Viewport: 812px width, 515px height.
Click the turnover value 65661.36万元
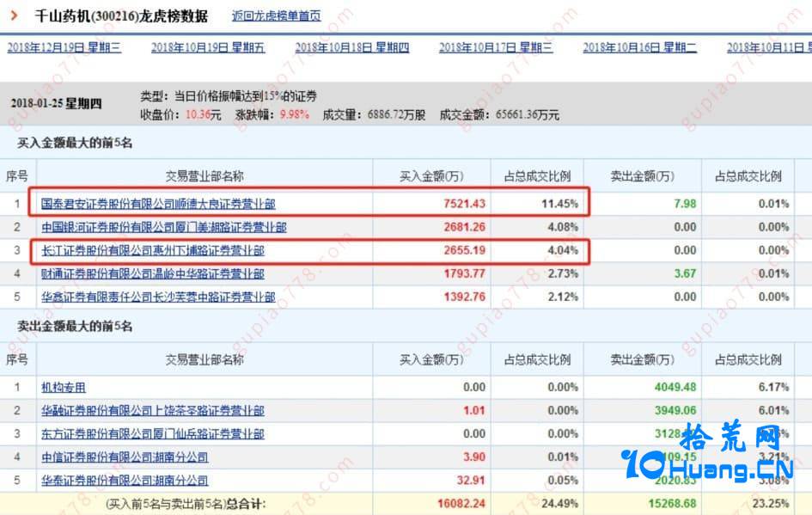[x=528, y=114]
